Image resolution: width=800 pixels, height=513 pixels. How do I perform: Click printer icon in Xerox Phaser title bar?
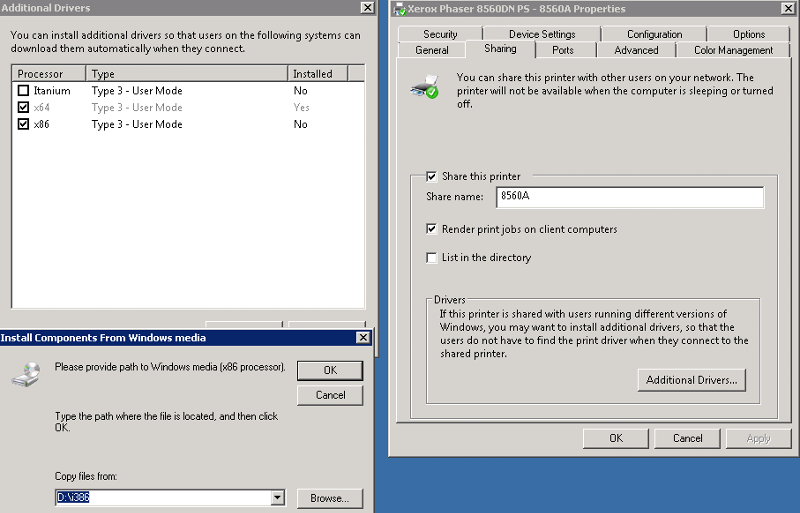click(399, 9)
